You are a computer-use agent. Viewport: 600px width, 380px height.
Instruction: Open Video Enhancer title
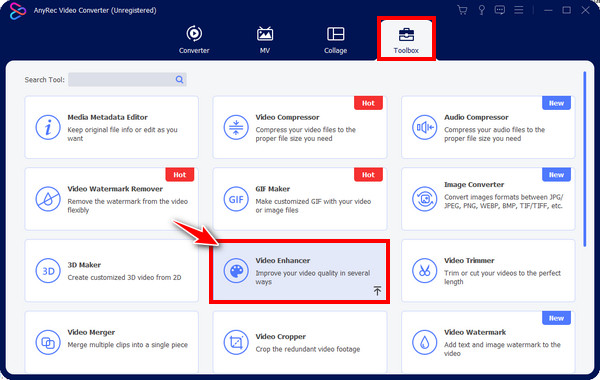[x=283, y=260]
